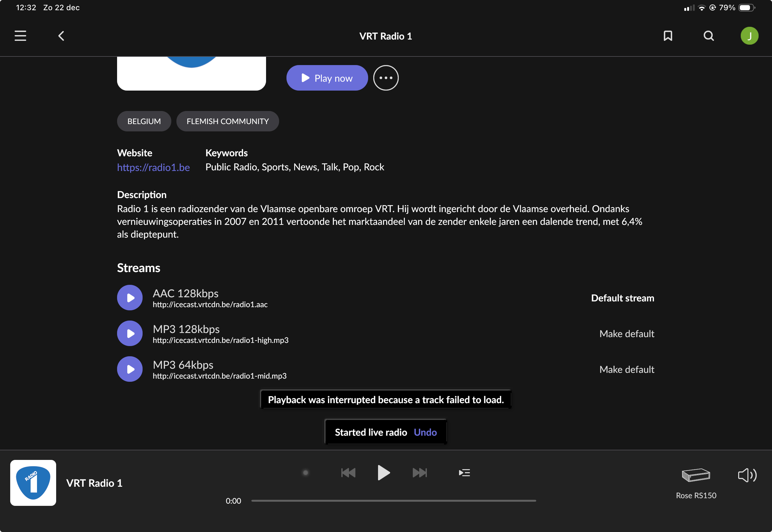Click the VRT Radio 1 page title
Screen dimensions: 772x532
pos(386,36)
